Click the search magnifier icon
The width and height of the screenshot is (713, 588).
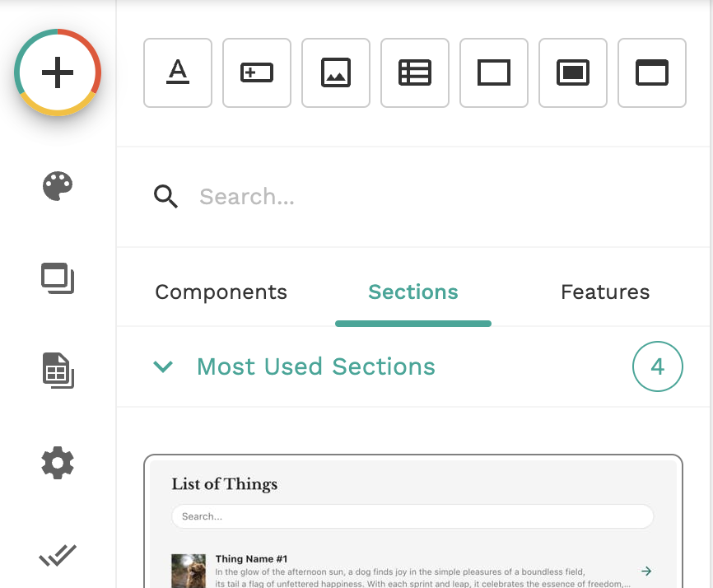(x=166, y=197)
